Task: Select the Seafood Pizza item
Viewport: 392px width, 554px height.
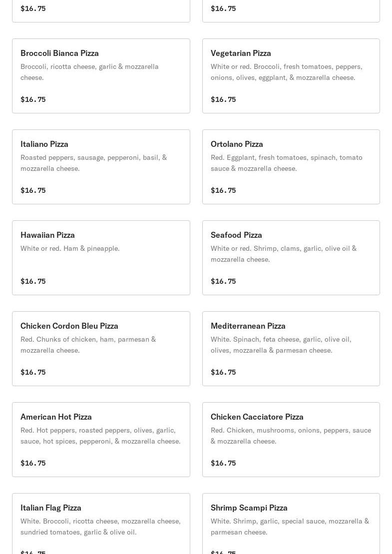Action: (x=236, y=235)
